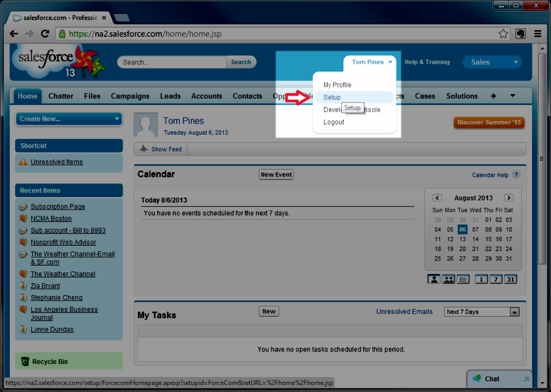
Task: Reload the page with the refresh icon
Action: tap(45, 34)
